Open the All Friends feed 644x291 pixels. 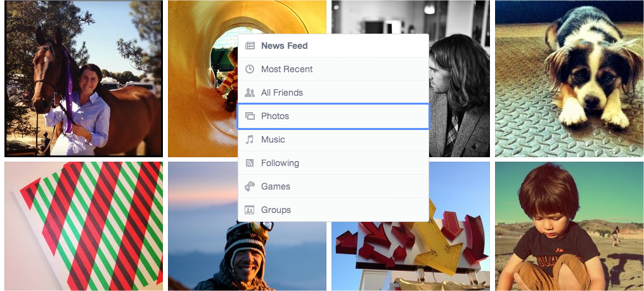[x=333, y=93]
